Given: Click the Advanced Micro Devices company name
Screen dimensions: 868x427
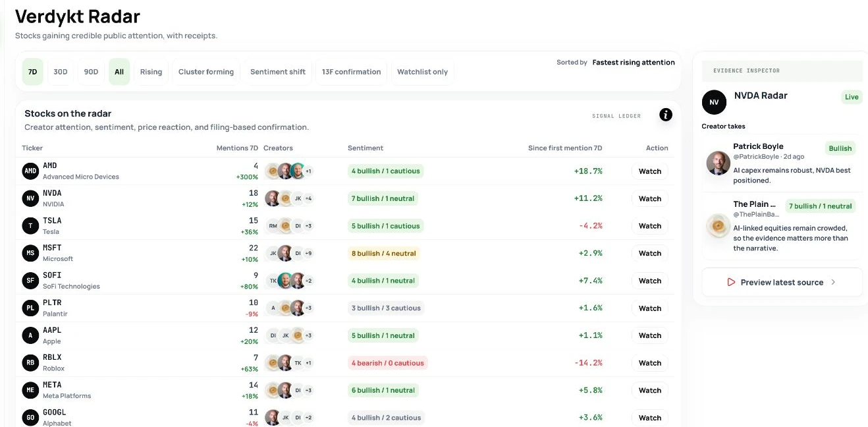Looking at the screenshot, I should pyautogui.click(x=81, y=177).
